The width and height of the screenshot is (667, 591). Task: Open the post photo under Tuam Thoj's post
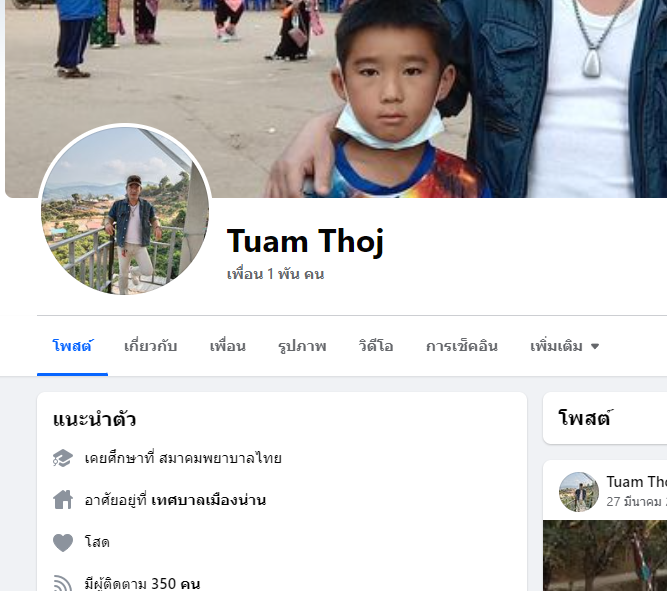(605, 555)
